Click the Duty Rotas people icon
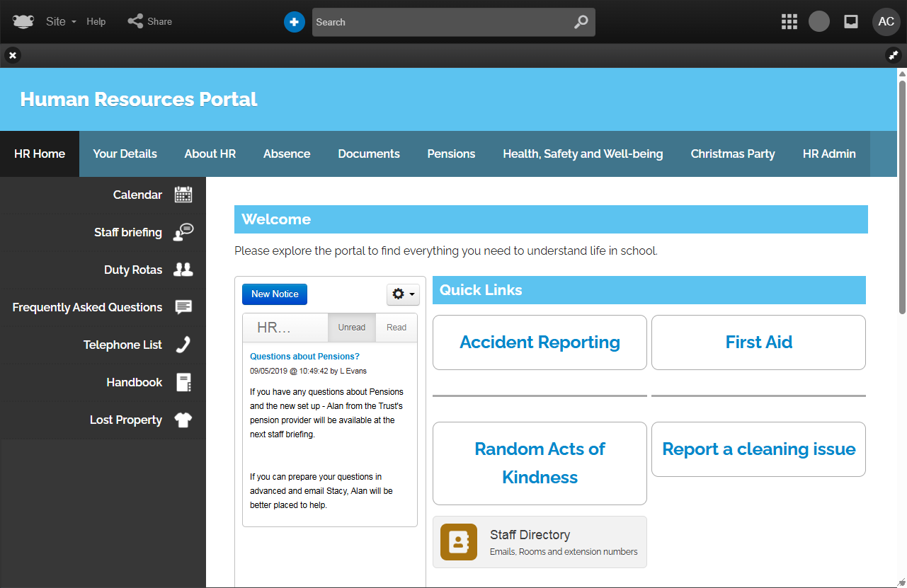The width and height of the screenshot is (907, 588). pos(183,270)
